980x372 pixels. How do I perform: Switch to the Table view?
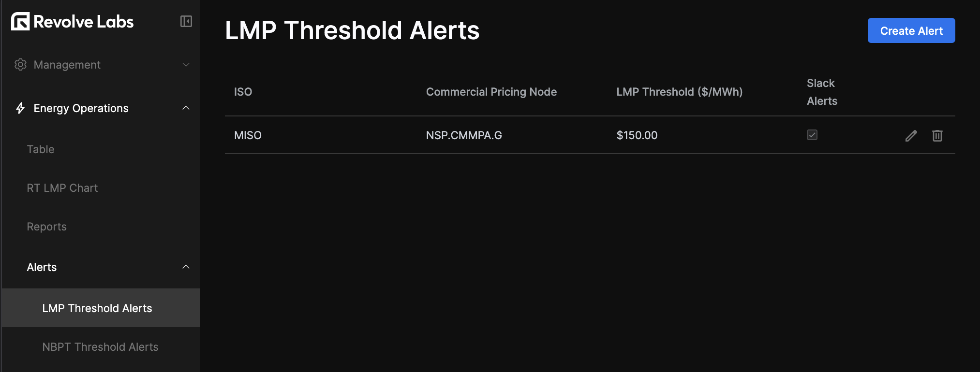tap(41, 149)
